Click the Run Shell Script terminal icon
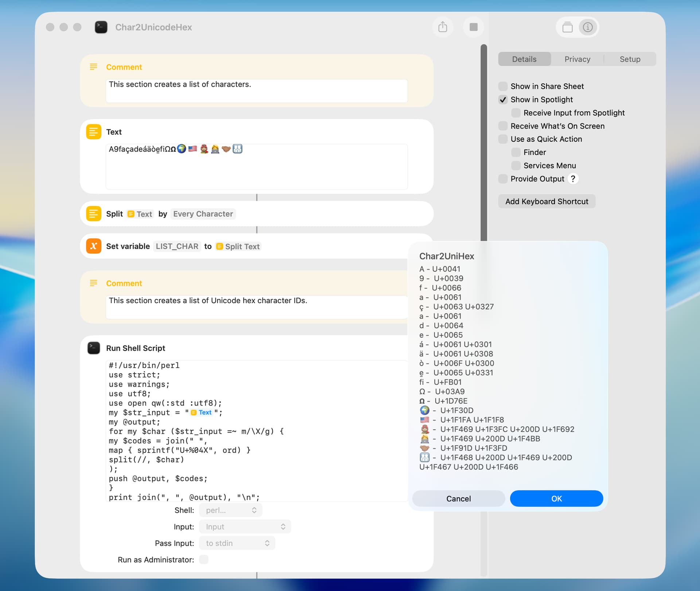Screen dimensions: 700x591 (94, 348)
